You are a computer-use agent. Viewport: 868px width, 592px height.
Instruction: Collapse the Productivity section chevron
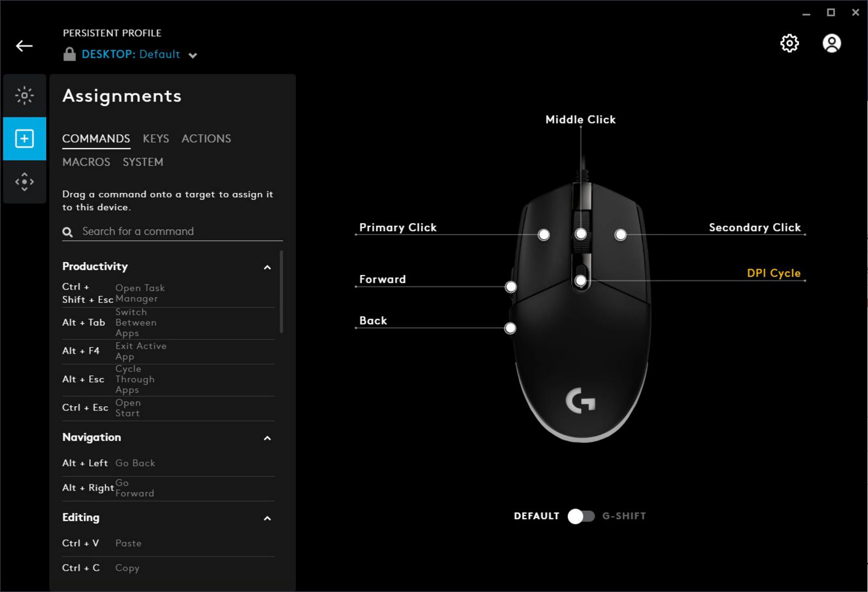coord(267,267)
